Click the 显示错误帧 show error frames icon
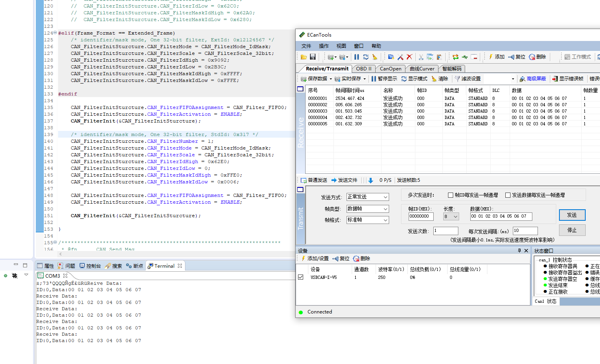 pyautogui.click(x=555, y=79)
